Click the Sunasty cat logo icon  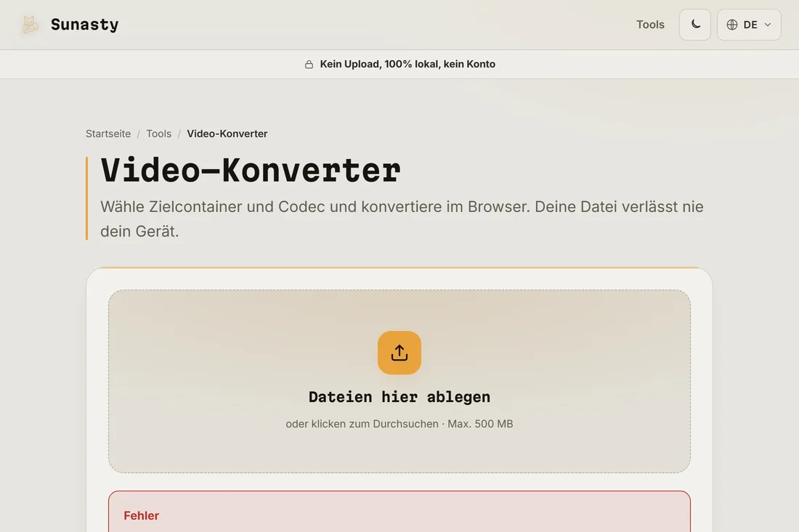pyautogui.click(x=30, y=25)
